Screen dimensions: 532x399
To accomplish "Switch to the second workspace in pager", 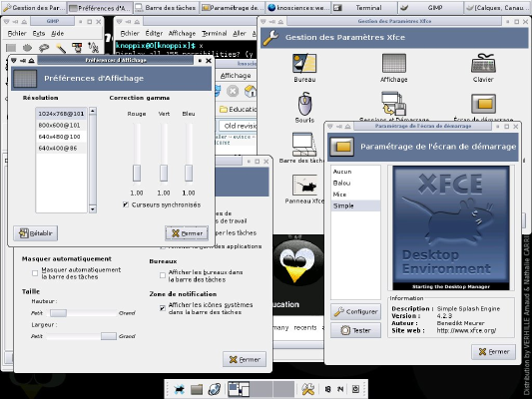I will pos(261,389).
